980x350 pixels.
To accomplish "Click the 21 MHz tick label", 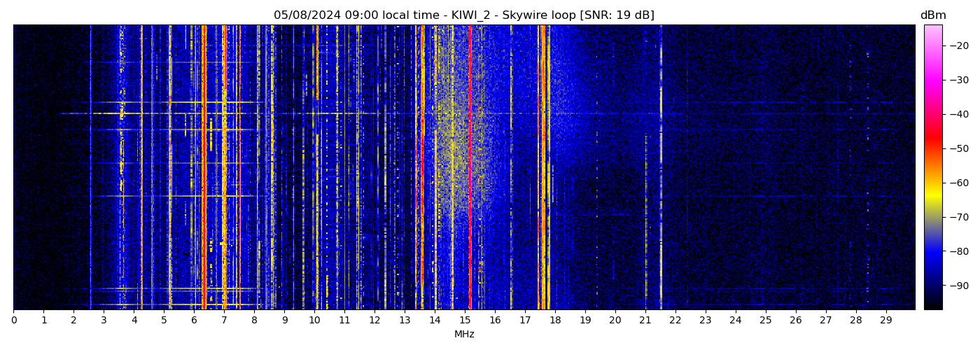I will click(645, 320).
